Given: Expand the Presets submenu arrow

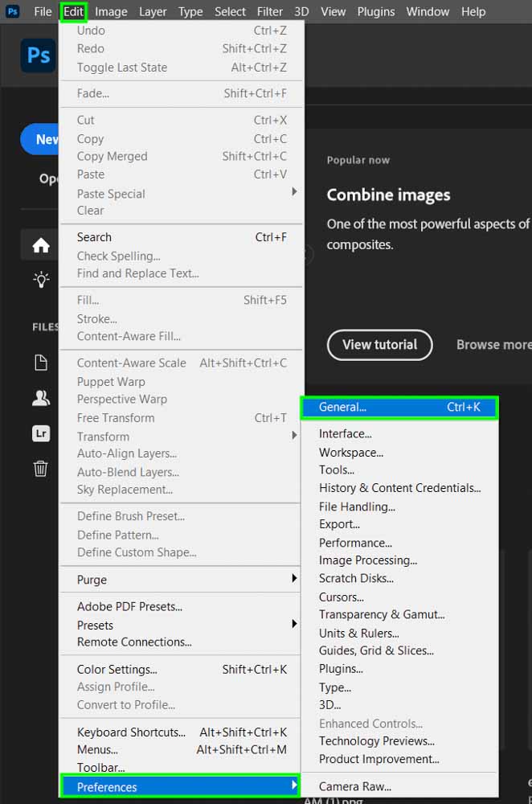Looking at the screenshot, I should 294,624.
